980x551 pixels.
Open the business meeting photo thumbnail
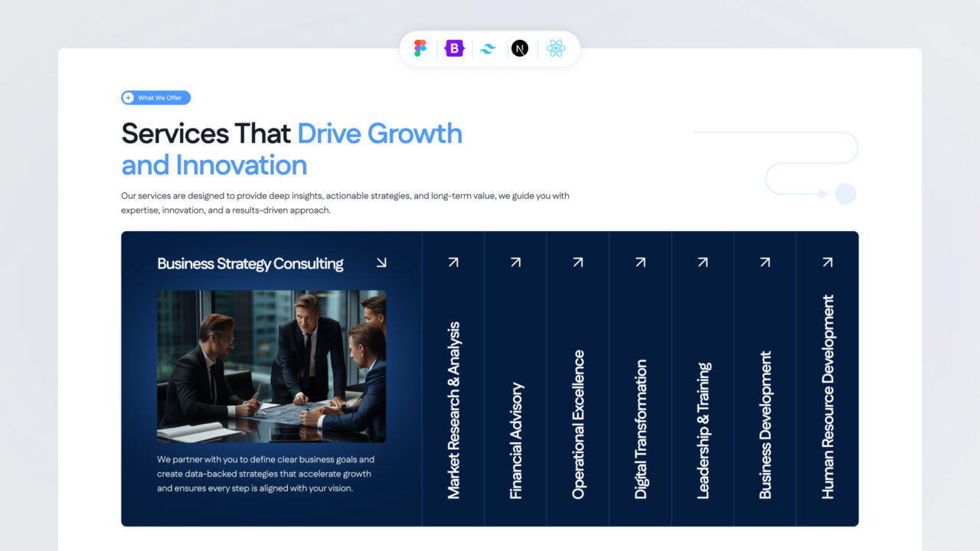[x=271, y=366]
